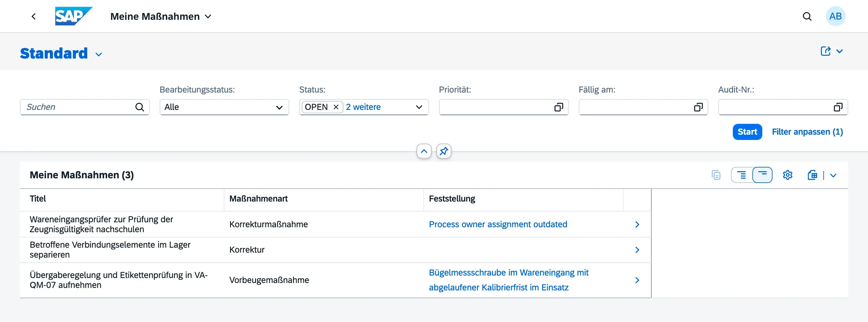The width and height of the screenshot is (868, 322).
Task: Select the Korrektur measure type cell
Action: pos(323,250)
